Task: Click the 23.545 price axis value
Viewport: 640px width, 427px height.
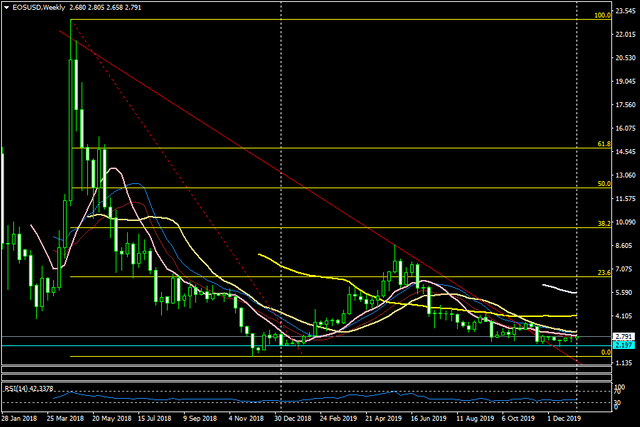Action: click(625, 11)
